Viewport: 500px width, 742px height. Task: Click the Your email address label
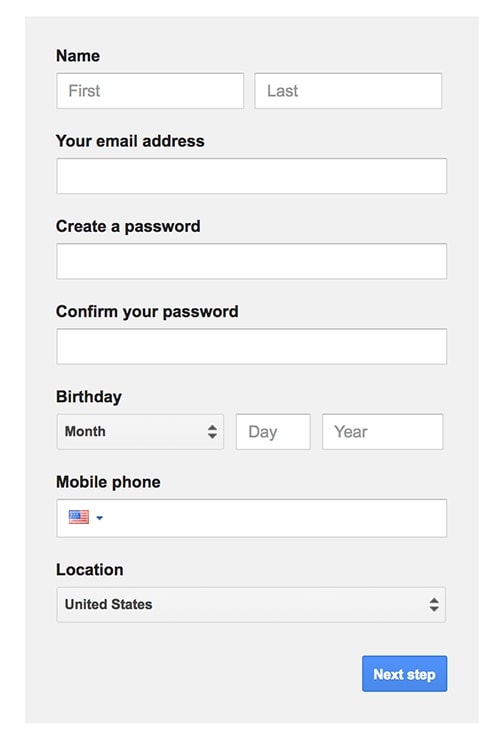click(131, 141)
